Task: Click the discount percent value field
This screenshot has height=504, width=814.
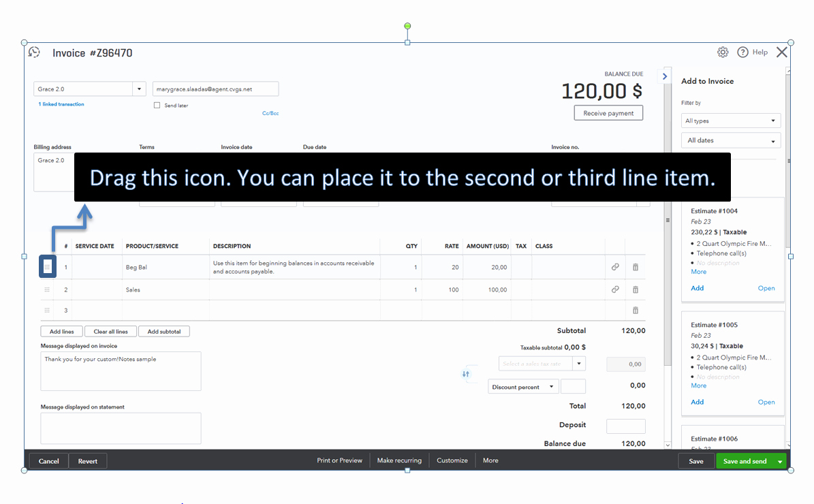Action: click(x=573, y=387)
